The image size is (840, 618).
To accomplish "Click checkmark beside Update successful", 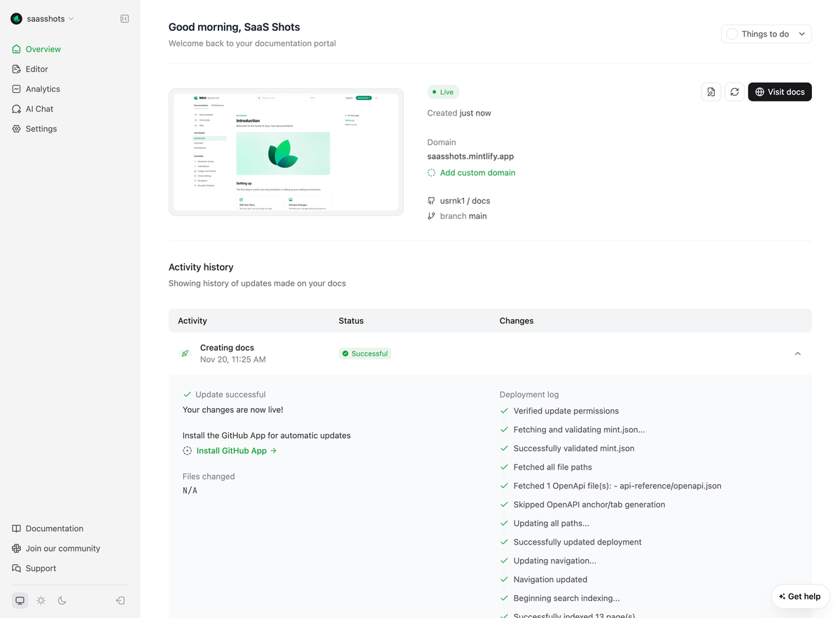I will [187, 395].
